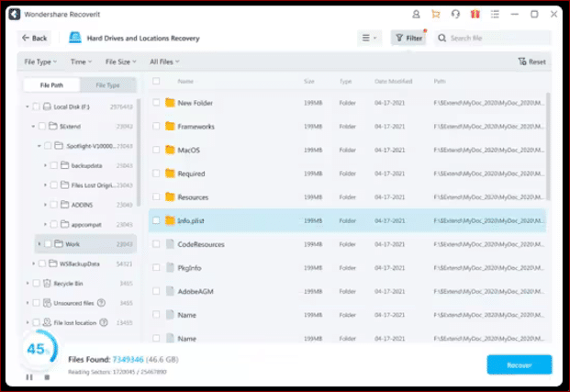Click the Filter button
This screenshot has width=570, height=392.
pos(408,38)
